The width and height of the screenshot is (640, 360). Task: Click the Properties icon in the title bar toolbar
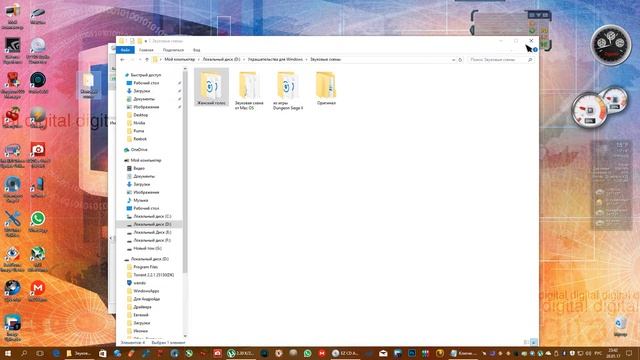(132, 41)
